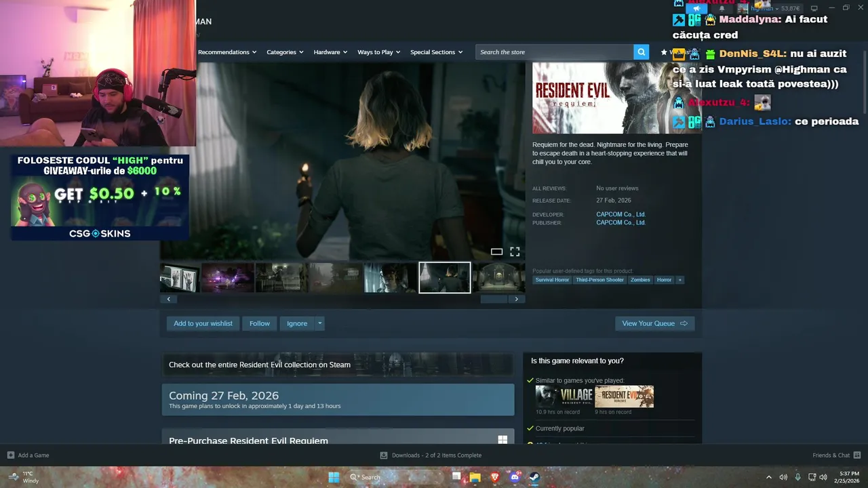This screenshot has width=868, height=488.
Task: Select the purple-lit second media thumbnail
Action: tap(228, 278)
